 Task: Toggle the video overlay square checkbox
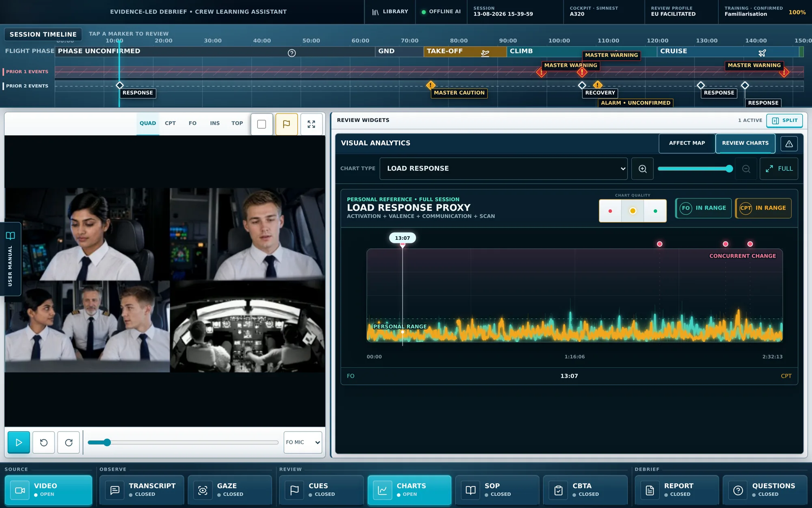261,124
